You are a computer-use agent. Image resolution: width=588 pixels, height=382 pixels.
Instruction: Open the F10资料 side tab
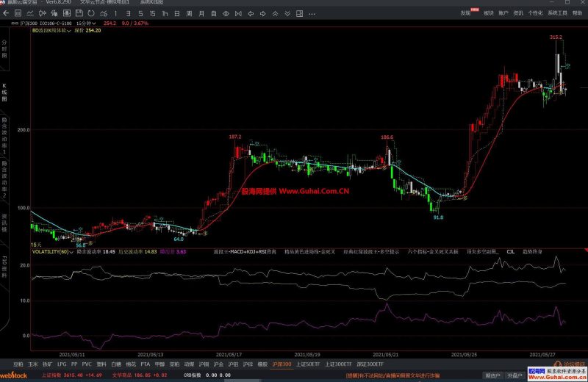4,267
